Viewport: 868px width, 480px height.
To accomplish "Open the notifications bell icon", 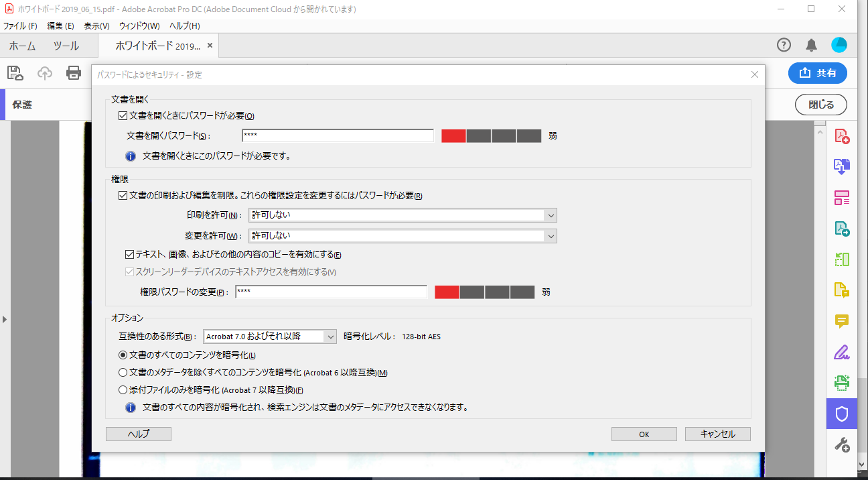I will click(x=811, y=45).
